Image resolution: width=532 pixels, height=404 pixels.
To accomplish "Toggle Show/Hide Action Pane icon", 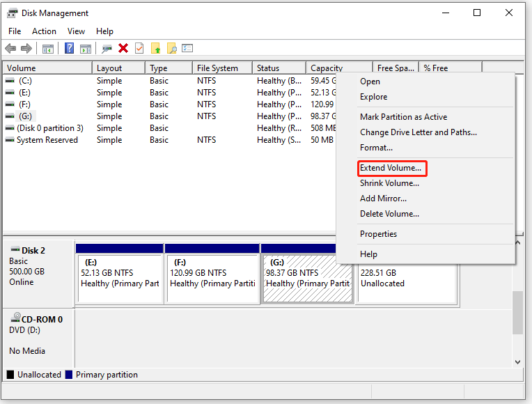I will [86, 49].
